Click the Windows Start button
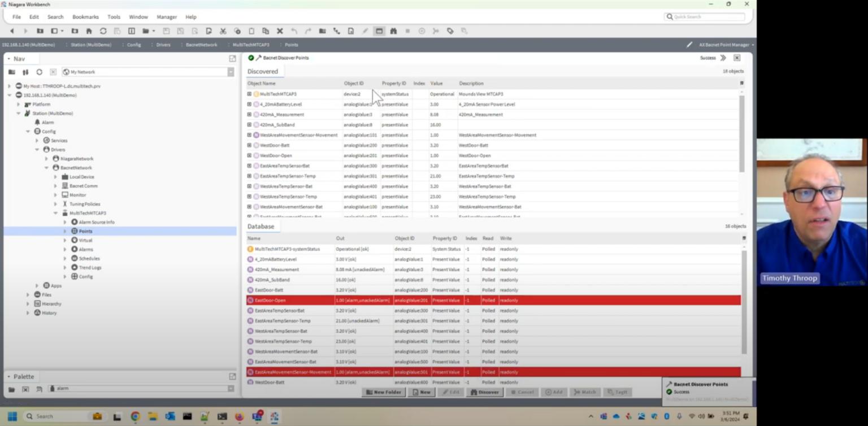 pos(12,416)
